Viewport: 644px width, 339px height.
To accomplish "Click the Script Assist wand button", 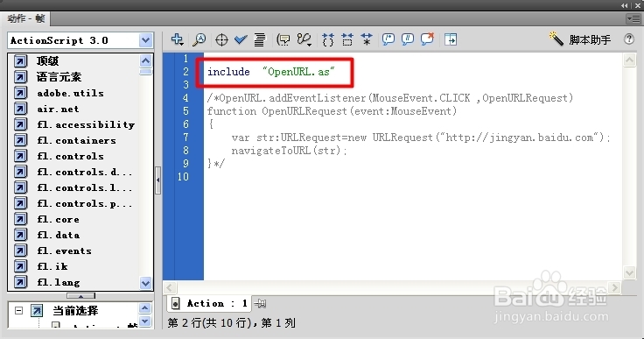I will point(580,39).
